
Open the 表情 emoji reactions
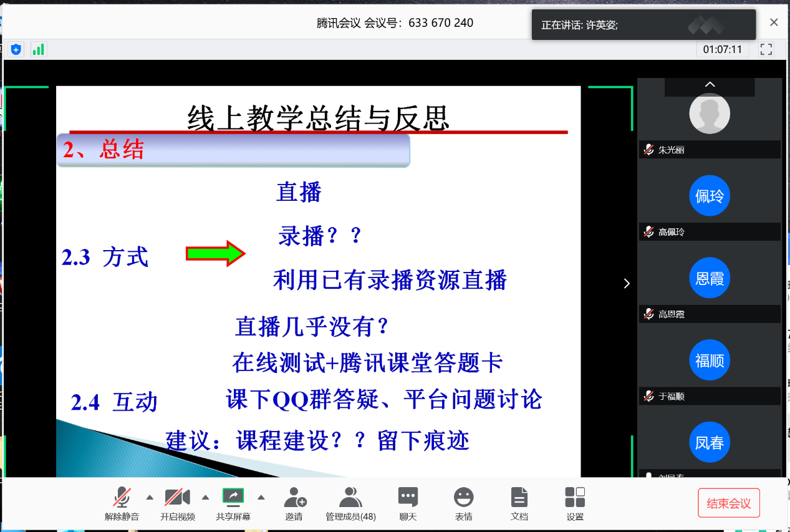(463, 503)
